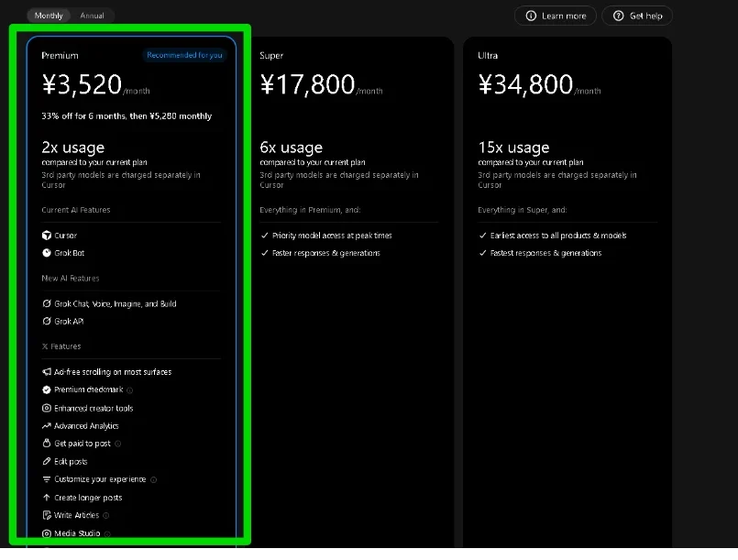738x560 pixels.
Task: Select the Ultra plan title
Action: (488, 56)
